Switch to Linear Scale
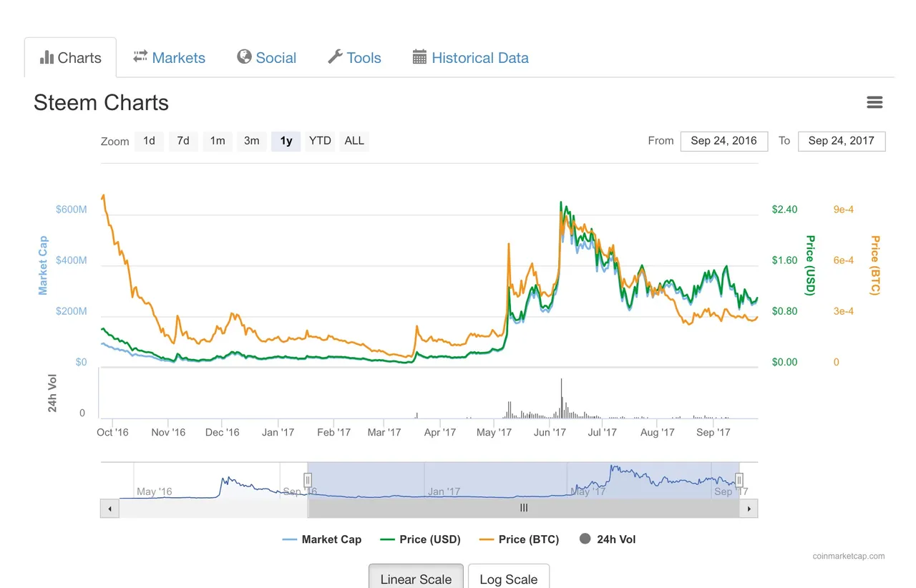The height and width of the screenshot is (588, 916). (416, 578)
